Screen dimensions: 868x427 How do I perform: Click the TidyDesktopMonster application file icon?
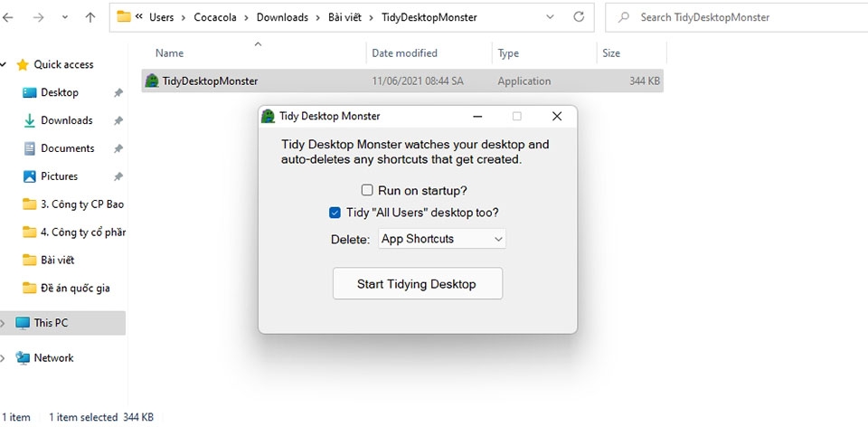[152, 81]
